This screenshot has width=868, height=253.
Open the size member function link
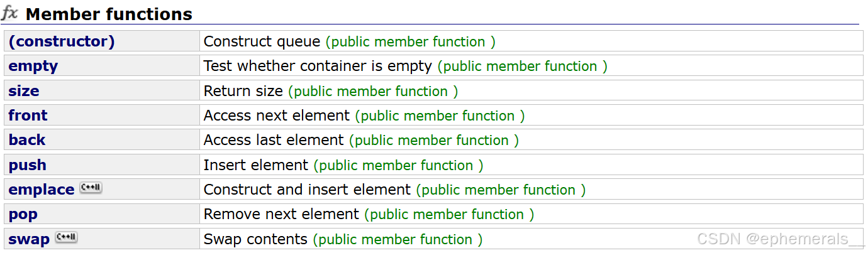(x=24, y=91)
